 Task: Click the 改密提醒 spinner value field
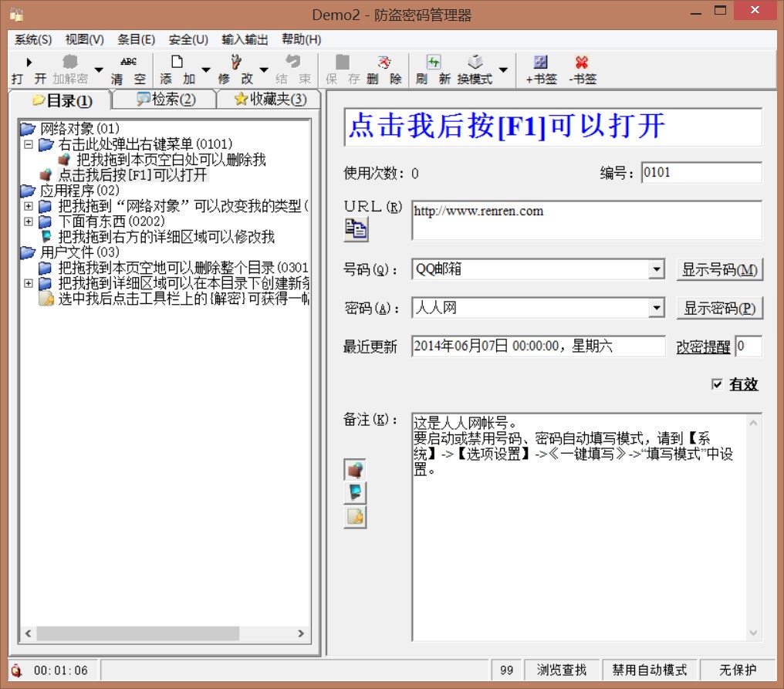pyautogui.click(x=749, y=346)
